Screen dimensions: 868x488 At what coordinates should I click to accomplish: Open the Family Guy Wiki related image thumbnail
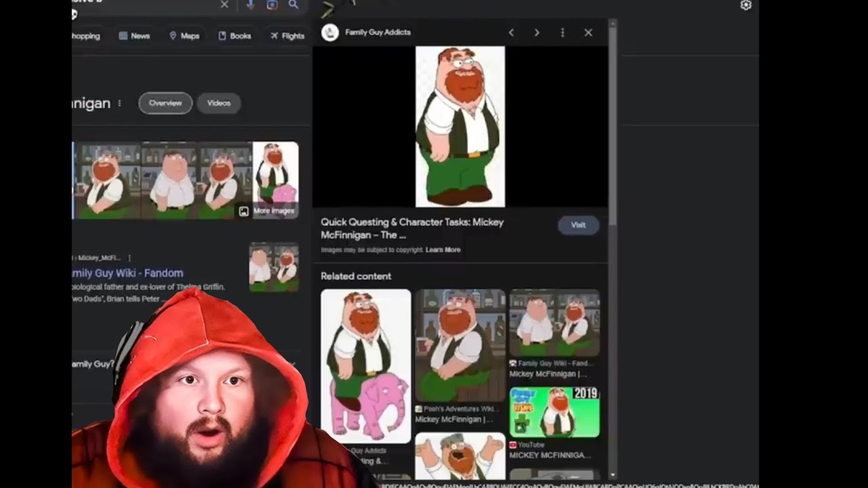point(554,323)
